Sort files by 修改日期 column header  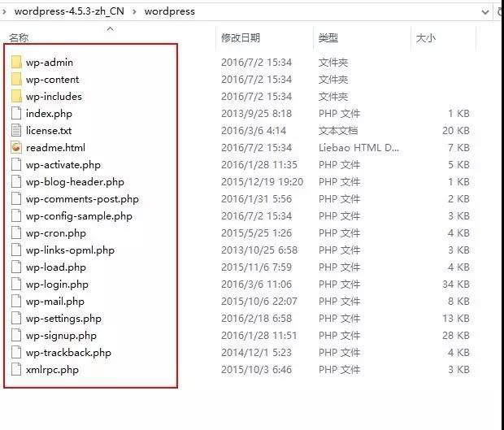coord(241,38)
